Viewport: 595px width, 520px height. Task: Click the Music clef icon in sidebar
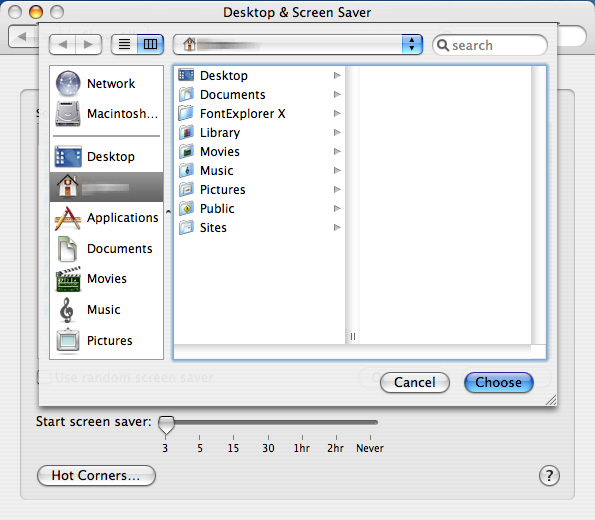click(67, 310)
